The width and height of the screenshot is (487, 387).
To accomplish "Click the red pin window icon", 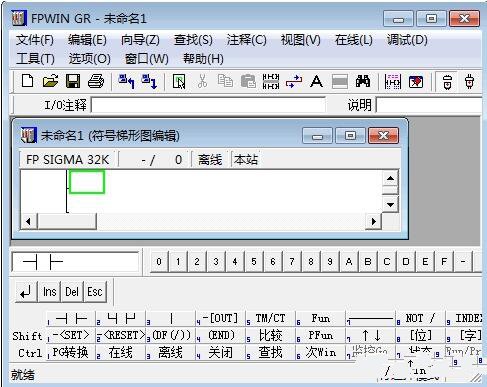I will (416, 82).
